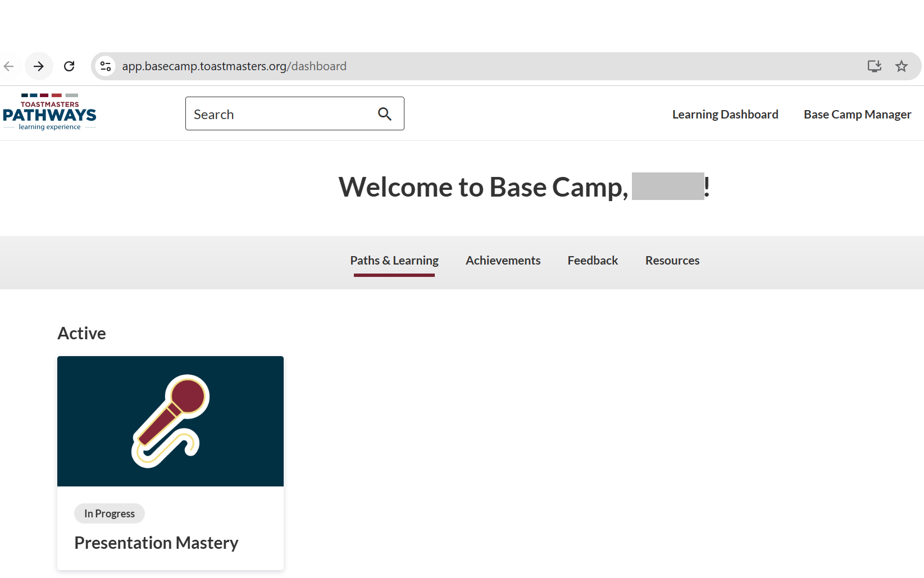This screenshot has height=578, width=924.
Task: Click the Active section heading
Action: (x=81, y=333)
